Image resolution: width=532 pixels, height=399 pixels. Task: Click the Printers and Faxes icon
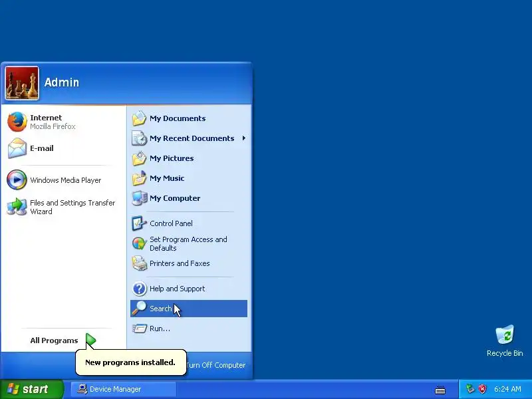[x=139, y=263]
